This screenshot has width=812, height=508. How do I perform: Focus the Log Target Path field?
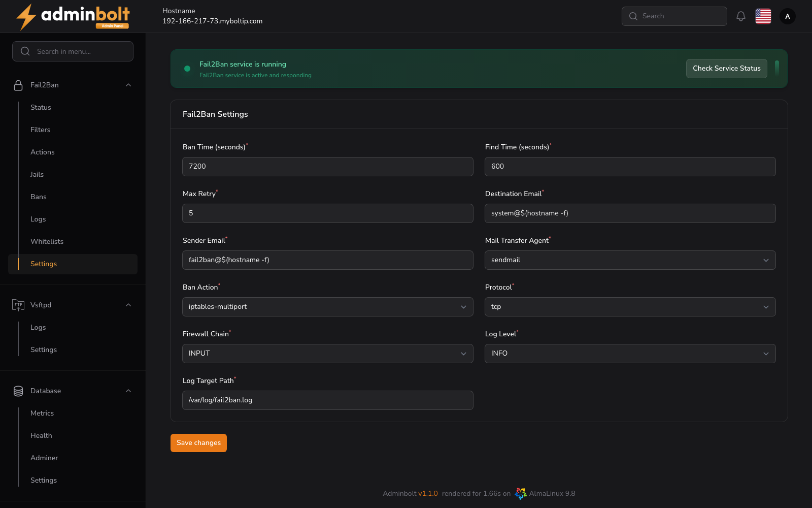point(328,400)
